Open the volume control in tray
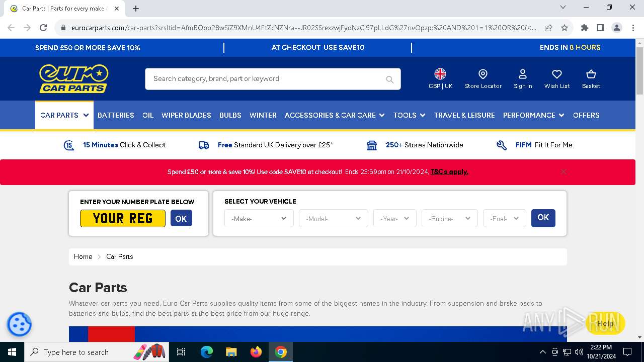 point(579,352)
